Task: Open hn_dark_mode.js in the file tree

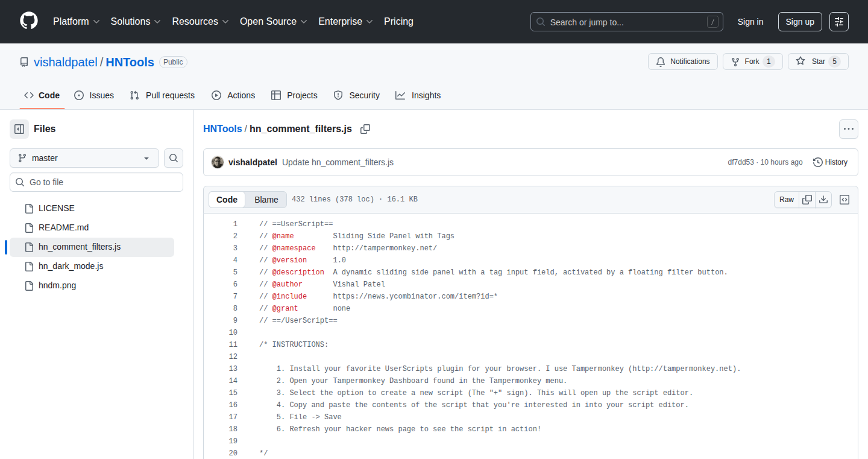Action: coord(92,266)
